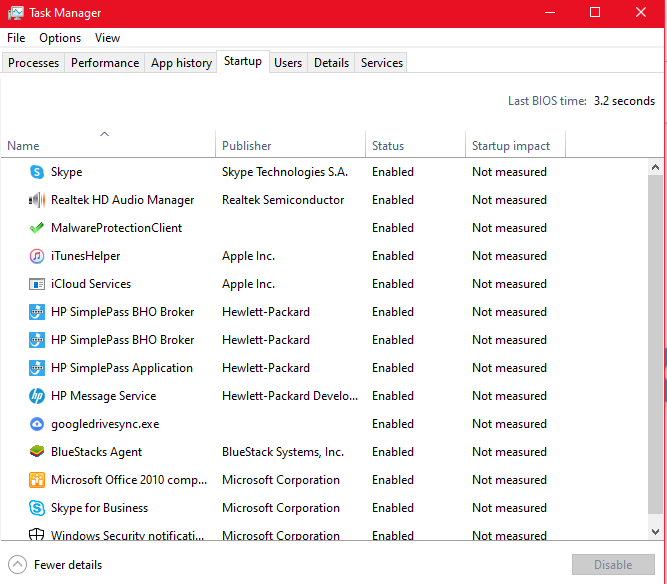
Task: Select the googledrivesync.exe entry name
Action: (105, 424)
